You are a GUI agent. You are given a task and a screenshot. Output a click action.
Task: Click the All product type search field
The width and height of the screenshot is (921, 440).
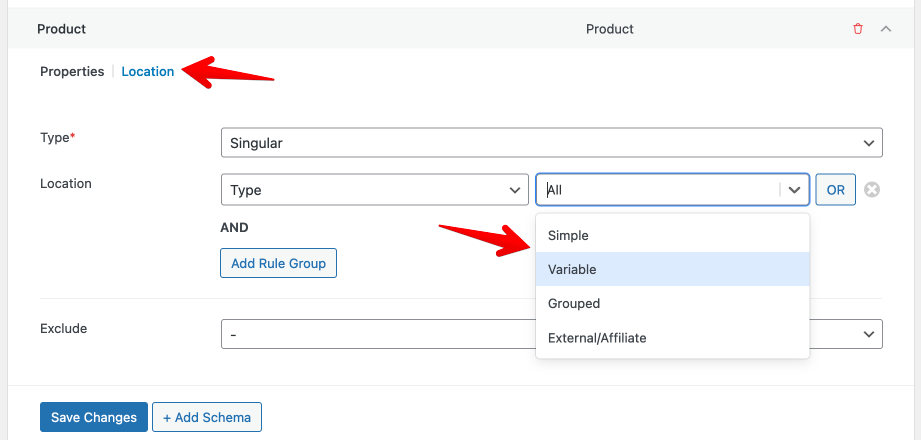coord(659,190)
